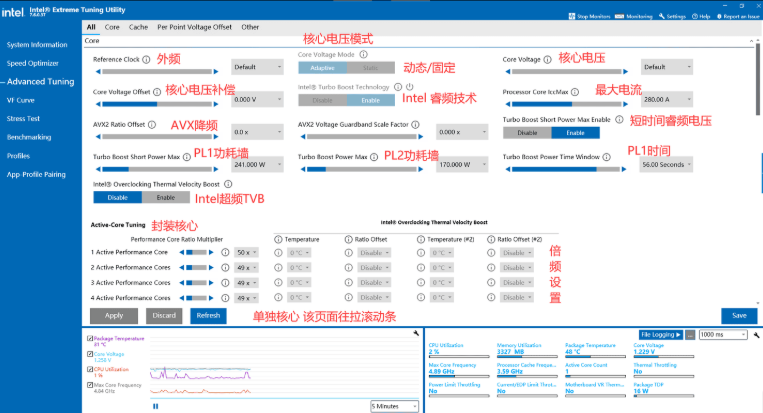Click the info icon beside Reference Clock
Screen dimensions: 763x413
148,59
